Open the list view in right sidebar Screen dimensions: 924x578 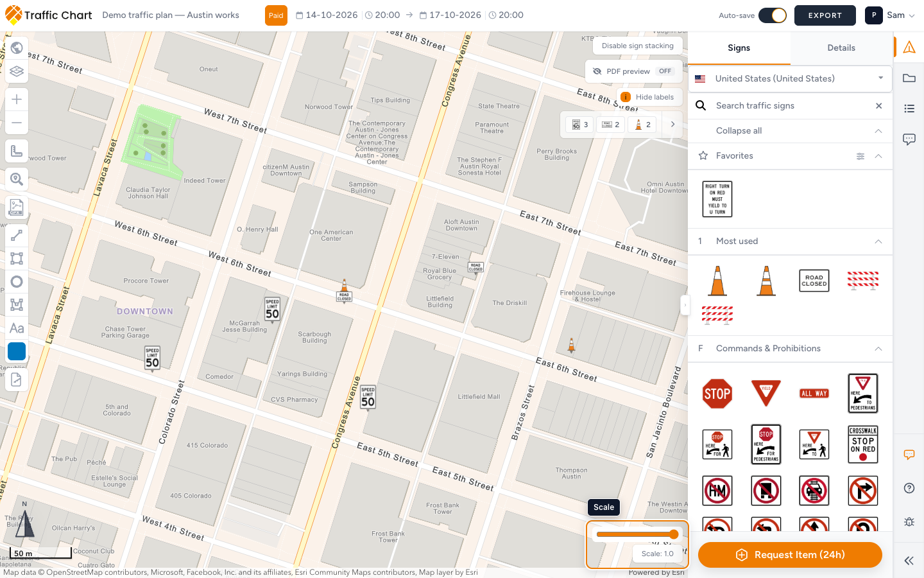pyautogui.click(x=909, y=109)
